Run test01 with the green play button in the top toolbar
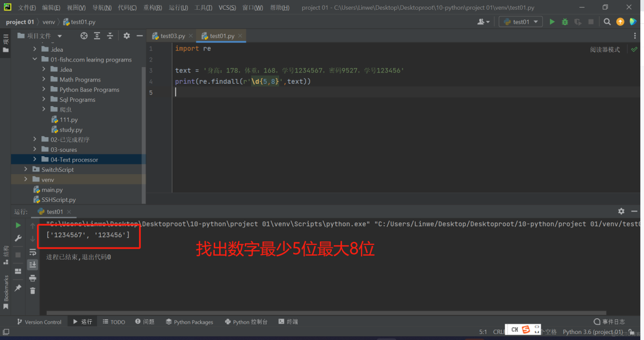The width and height of the screenshot is (644, 340). tap(552, 22)
